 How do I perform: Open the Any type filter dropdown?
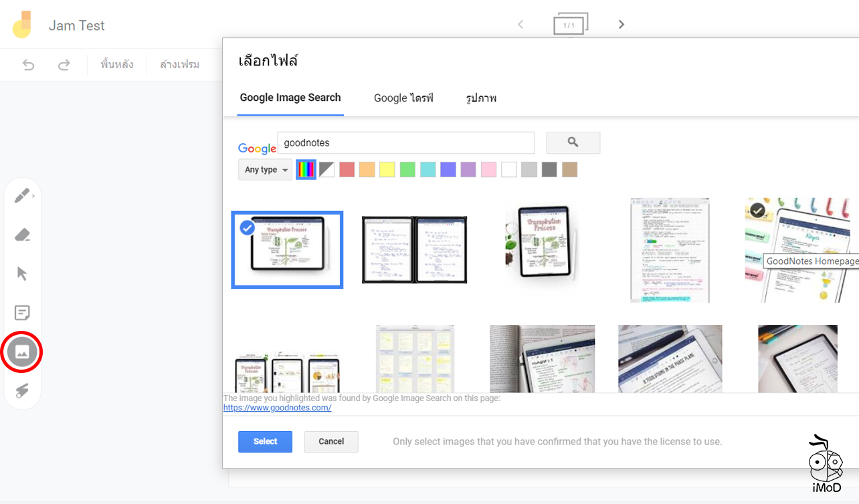click(x=265, y=169)
